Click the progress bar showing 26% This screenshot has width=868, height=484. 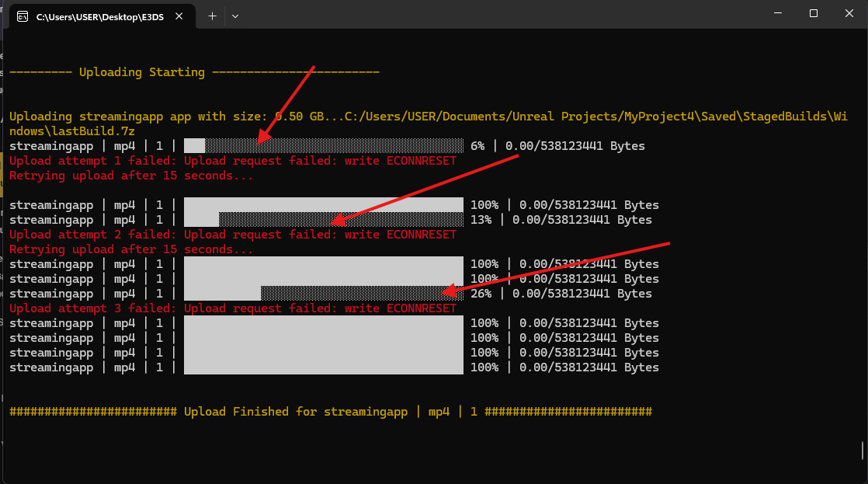[x=323, y=294]
